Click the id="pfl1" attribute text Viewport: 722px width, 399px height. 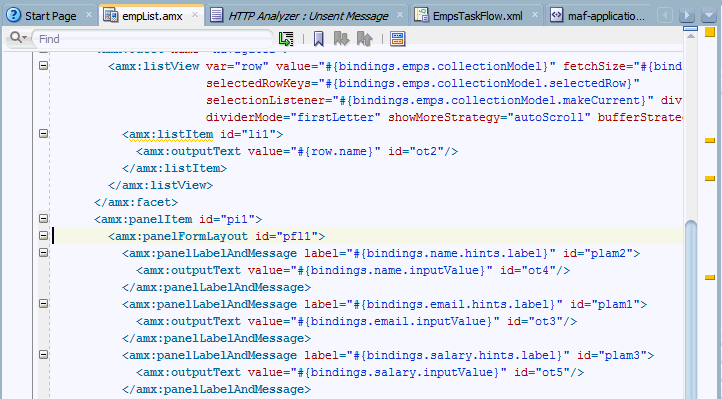(x=286, y=237)
